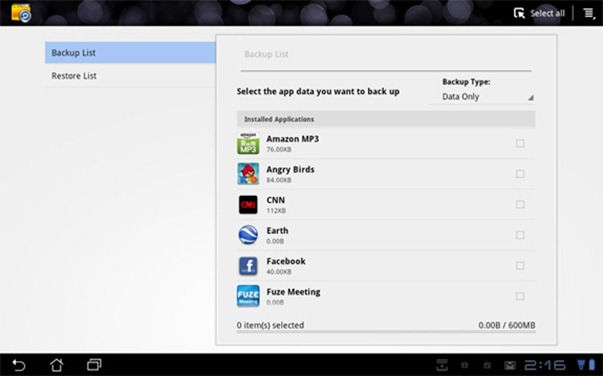Tap the Backup List panel heading
Viewport: 603px width, 376px height.
(266, 54)
